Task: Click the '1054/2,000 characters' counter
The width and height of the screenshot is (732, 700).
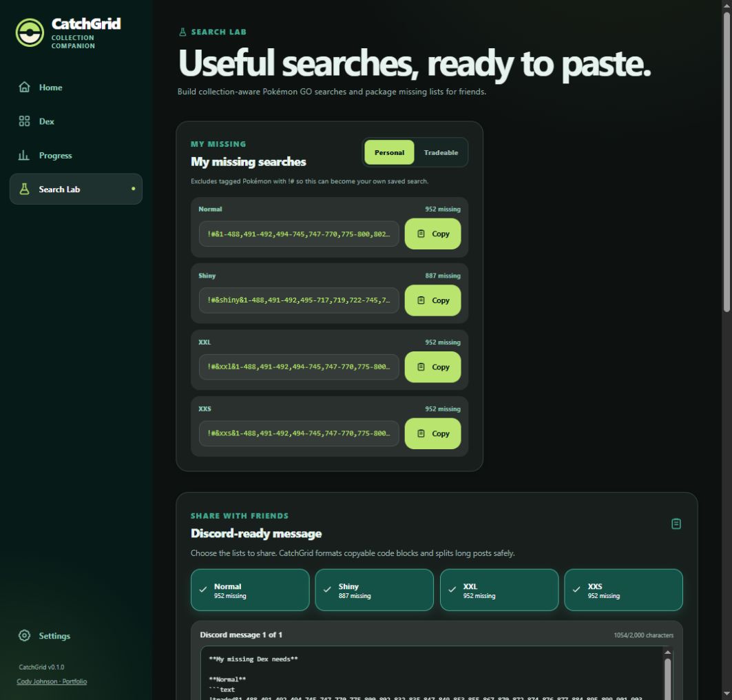Action: (x=643, y=635)
